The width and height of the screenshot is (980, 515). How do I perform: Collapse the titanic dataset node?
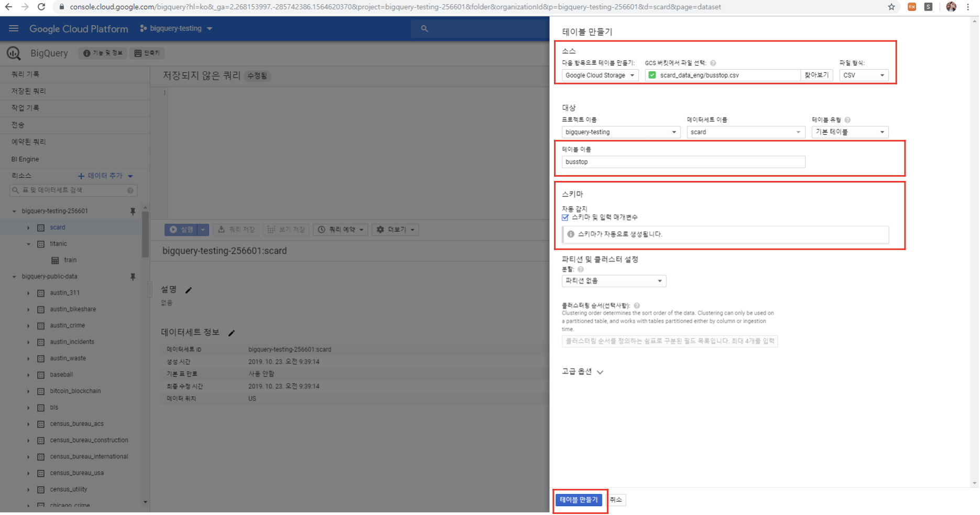click(x=28, y=244)
